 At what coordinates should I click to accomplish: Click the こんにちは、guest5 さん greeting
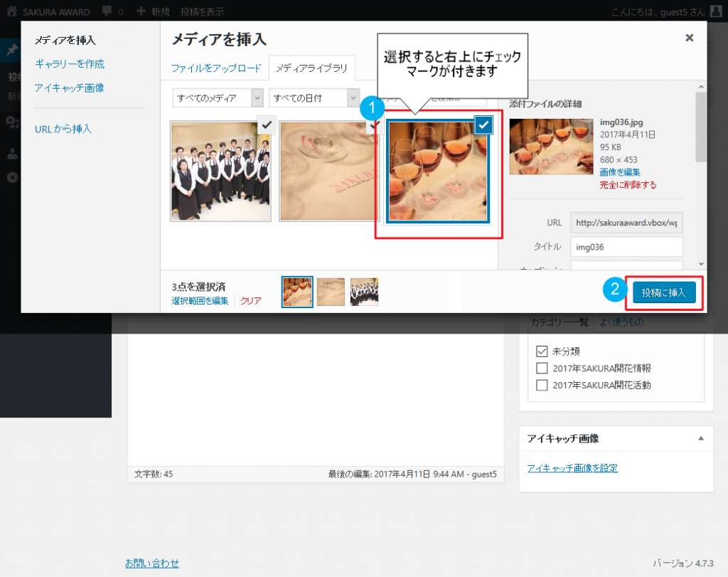(x=658, y=12)
